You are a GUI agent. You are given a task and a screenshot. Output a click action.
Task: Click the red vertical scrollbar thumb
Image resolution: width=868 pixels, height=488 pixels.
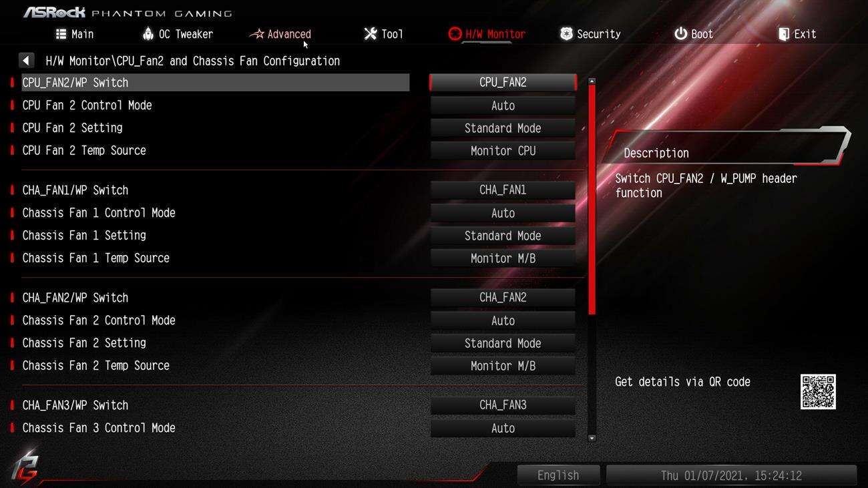pos(592,199)
